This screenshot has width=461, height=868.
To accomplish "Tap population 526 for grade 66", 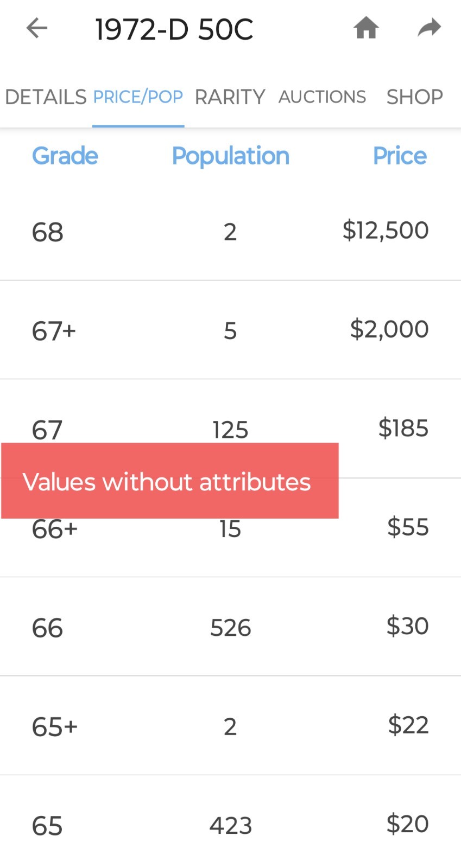I will [x=231, y=628].
